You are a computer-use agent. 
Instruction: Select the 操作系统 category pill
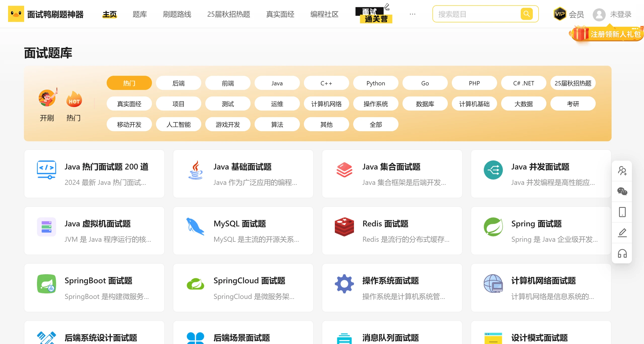click(x=376, y=104)
